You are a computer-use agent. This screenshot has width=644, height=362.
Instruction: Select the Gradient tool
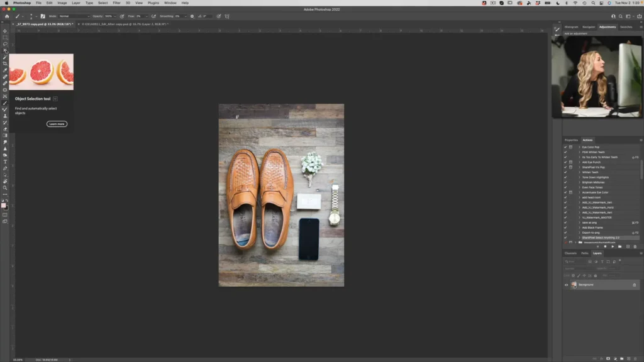pyautogui.click(x=5, y=136)
